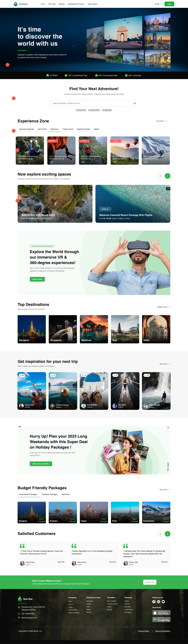Click the QuaQua logo in the header
This screenshot has width=188, height=644.
20,4
